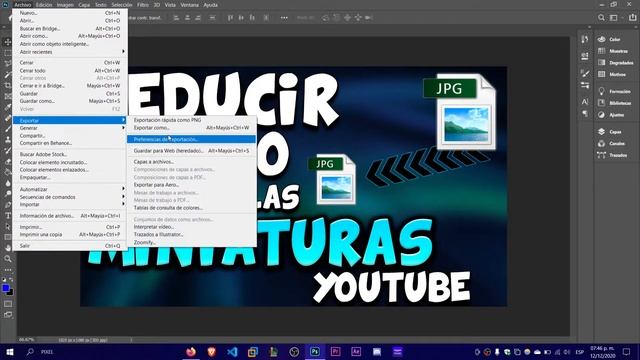The image size is (640, 360).
Task: Expand the Generar submenu
Action: pyautogui.click(x=70, y=128)
